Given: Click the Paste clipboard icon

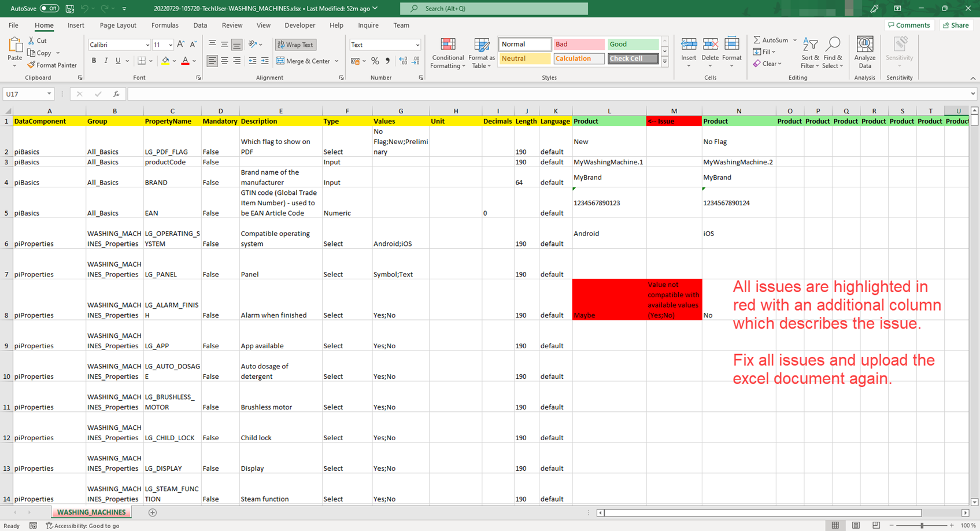Looking at the screenshot, I should click(x=14, y=45).
